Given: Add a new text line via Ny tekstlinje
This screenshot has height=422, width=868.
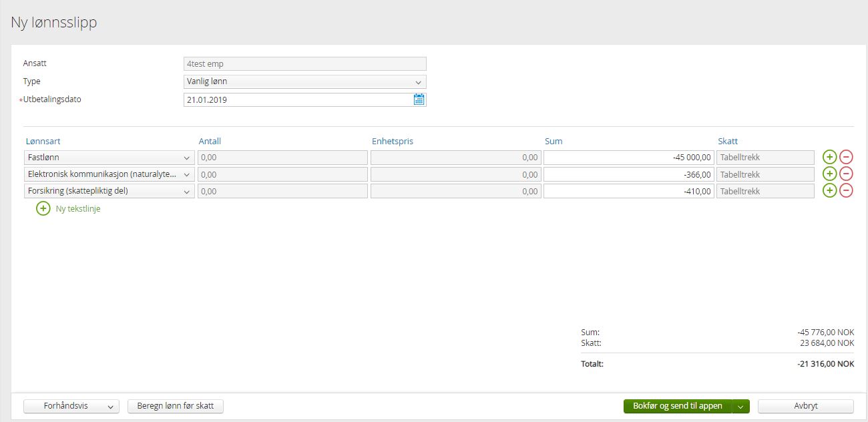Looking at the screenshot, I should pyautogui.click(x=78, y=209).
